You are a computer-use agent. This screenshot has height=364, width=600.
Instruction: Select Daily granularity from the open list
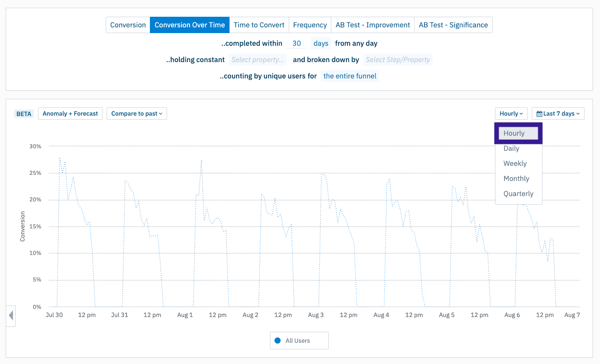coord(511,148)
